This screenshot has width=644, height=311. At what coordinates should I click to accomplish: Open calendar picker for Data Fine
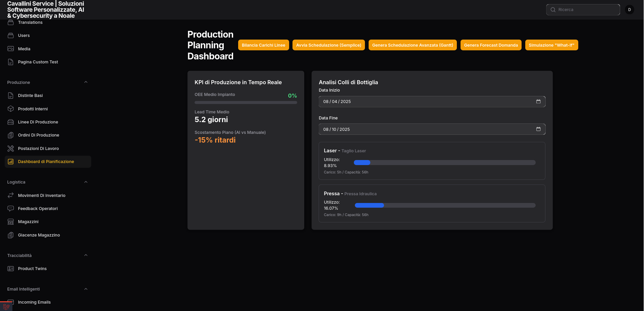tap(538, 129)
